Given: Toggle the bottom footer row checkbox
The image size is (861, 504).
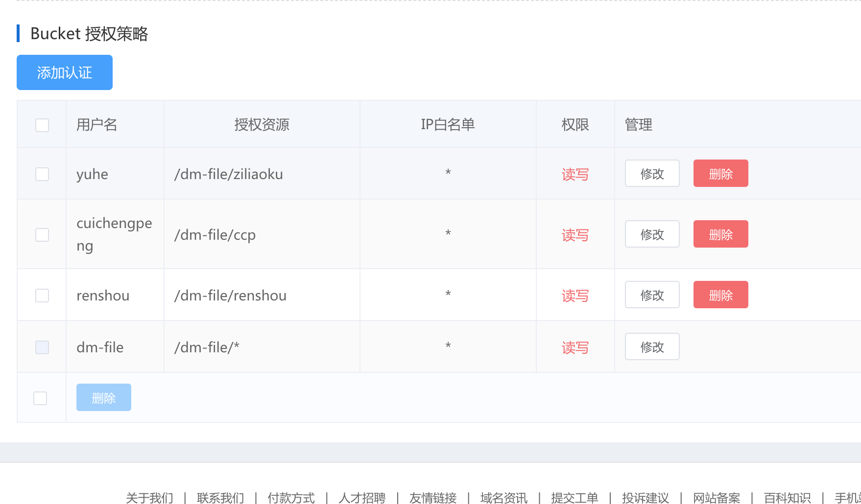Looking at the screenshot, I should click(40, 398).
